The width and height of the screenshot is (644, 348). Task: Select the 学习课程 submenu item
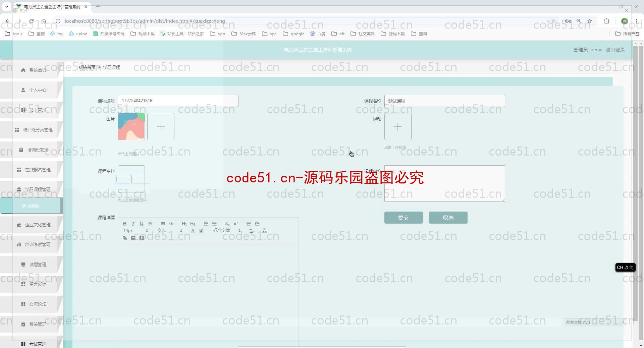click(31, 206)
